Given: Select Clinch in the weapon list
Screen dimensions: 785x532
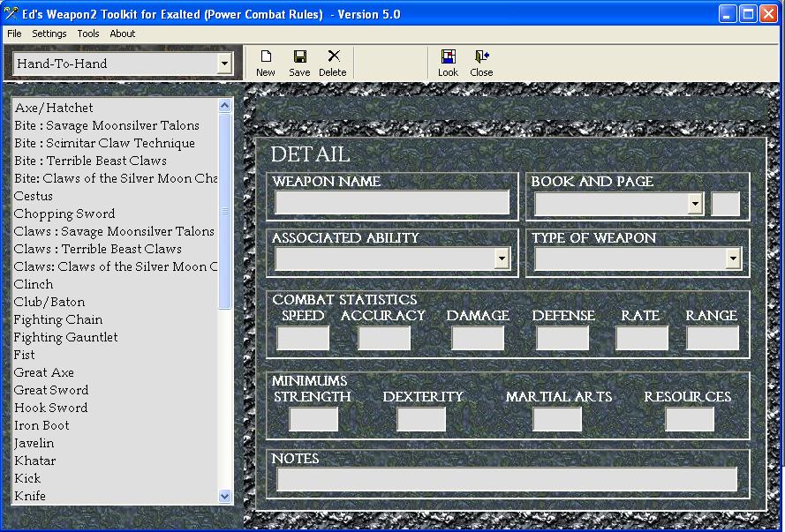Looking at the screenshot, I should click(x=34, y=284).
